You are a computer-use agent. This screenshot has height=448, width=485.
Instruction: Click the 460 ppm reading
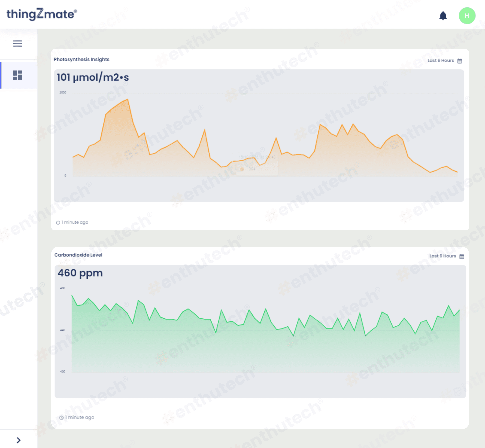(80, 273)
